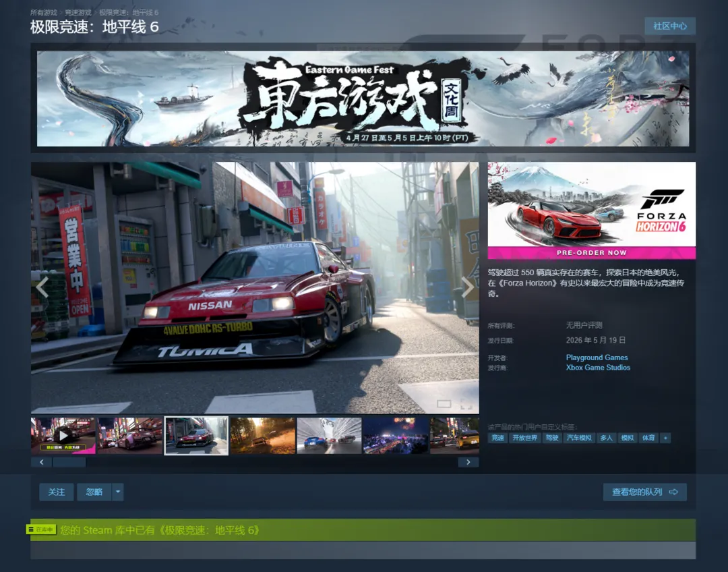Image resolution: width=728 pixels, height=572 pixels.
Task: Click the thumbnail strip right scroll arrow
Action: click(468, 462)
